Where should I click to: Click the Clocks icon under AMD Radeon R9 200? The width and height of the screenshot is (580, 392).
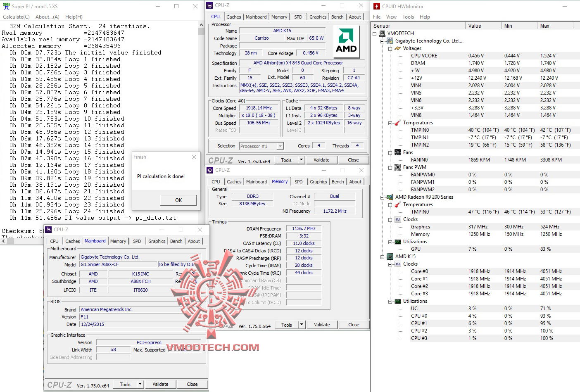pos(398,219)
